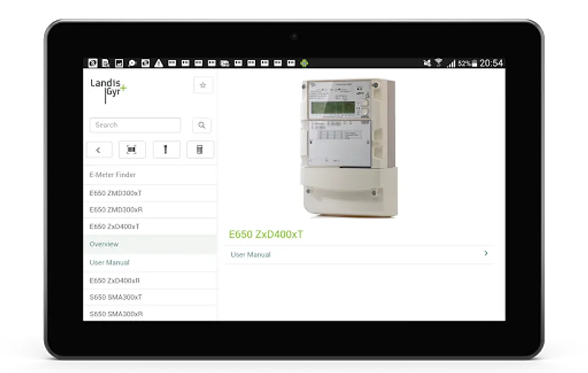Tap the Wi-Fi status icon
This screenshot has height=373, width=588.
pyautogui.click(x=438, y=63)
